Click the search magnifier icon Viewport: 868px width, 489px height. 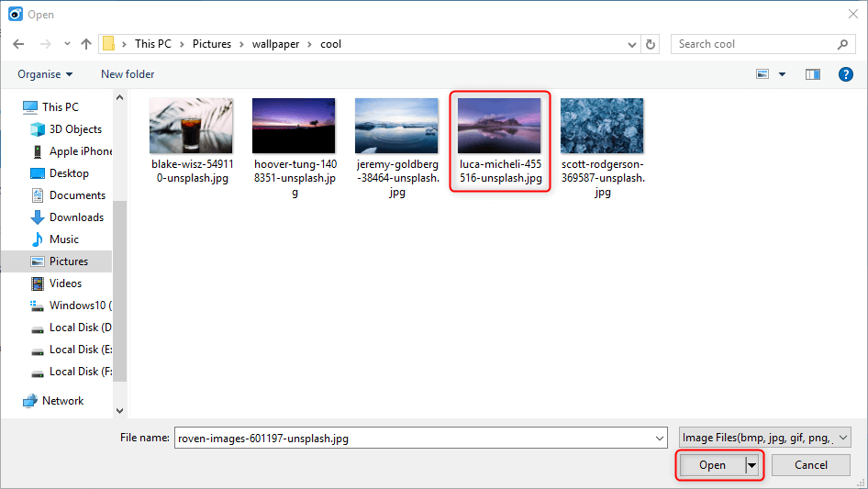tap(842, 44)
